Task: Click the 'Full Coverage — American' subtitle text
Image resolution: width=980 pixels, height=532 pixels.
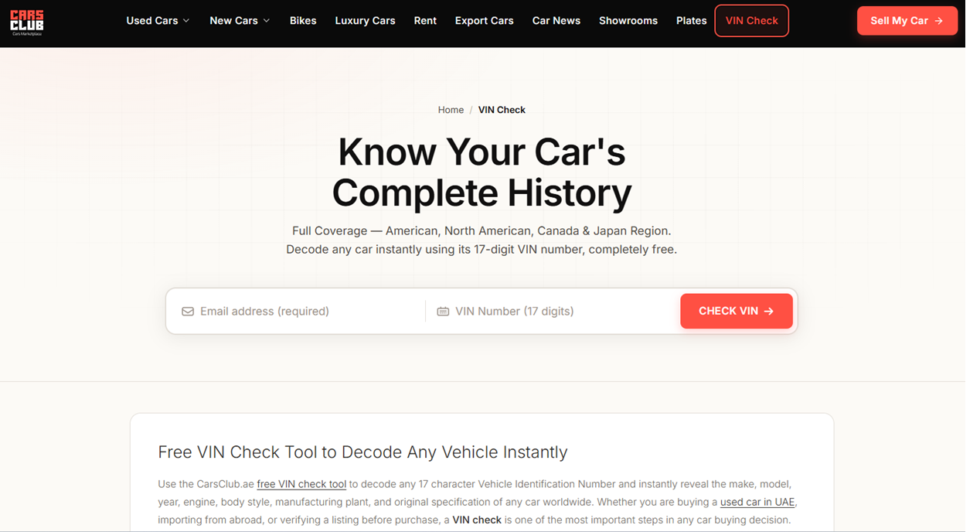Action: click(481, 230)
